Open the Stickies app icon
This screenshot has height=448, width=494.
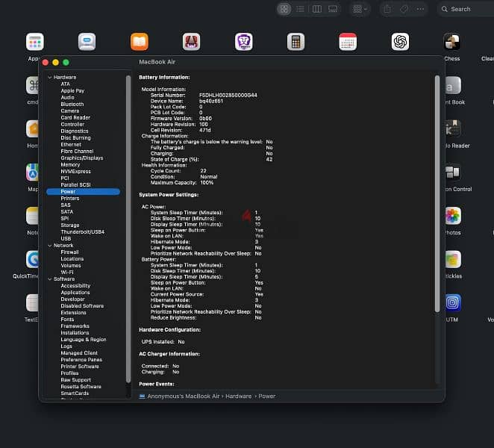coord(453,259)
